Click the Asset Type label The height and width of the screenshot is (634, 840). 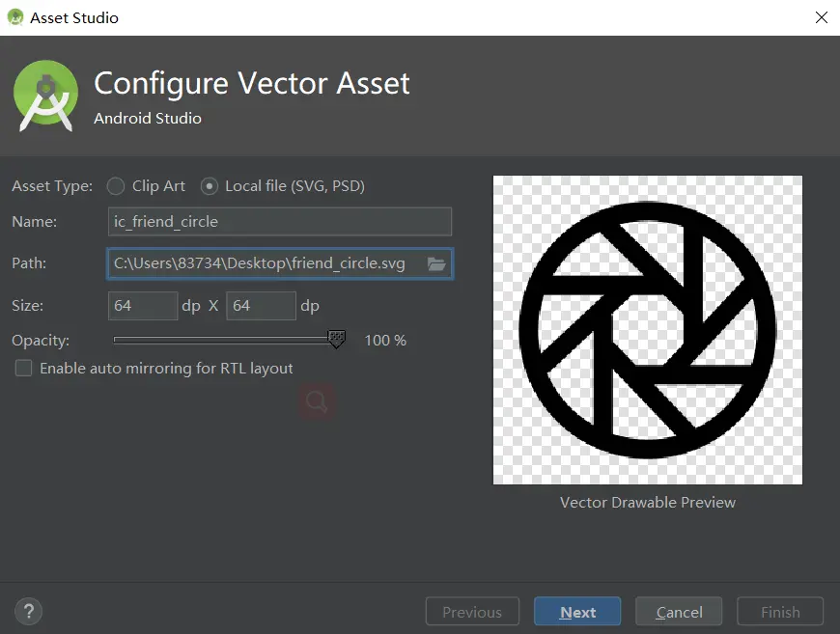pos(52,186)
